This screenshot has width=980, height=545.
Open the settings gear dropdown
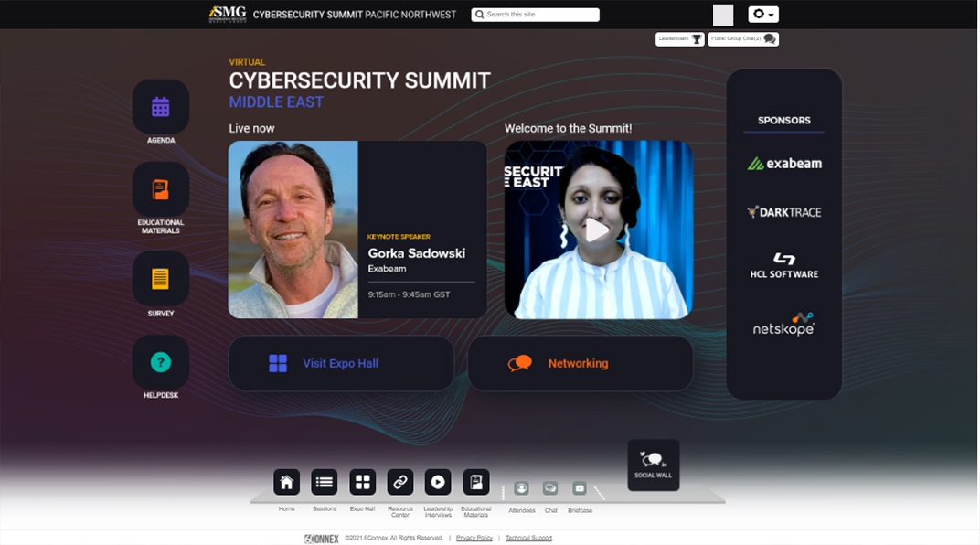coord(763,14)
